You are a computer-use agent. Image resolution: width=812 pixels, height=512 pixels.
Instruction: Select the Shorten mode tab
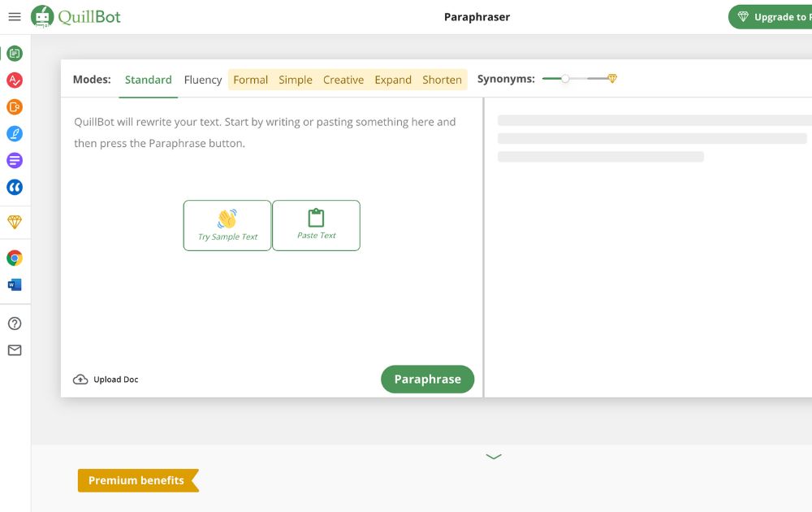coord(442,80)
